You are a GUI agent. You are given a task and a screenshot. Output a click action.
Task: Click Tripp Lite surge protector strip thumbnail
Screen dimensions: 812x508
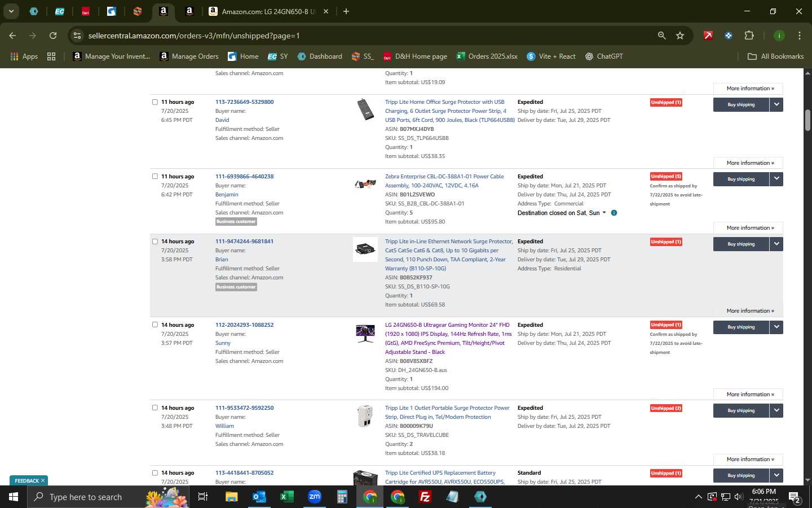(x=365, y=109)
